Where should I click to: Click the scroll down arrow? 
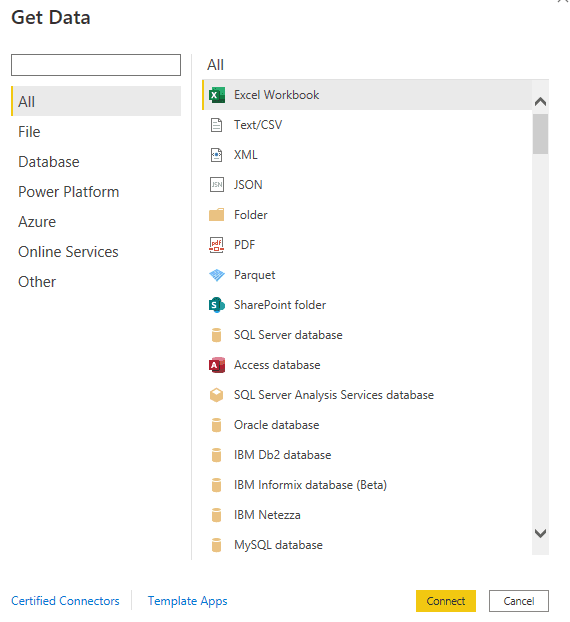(540, 533)
